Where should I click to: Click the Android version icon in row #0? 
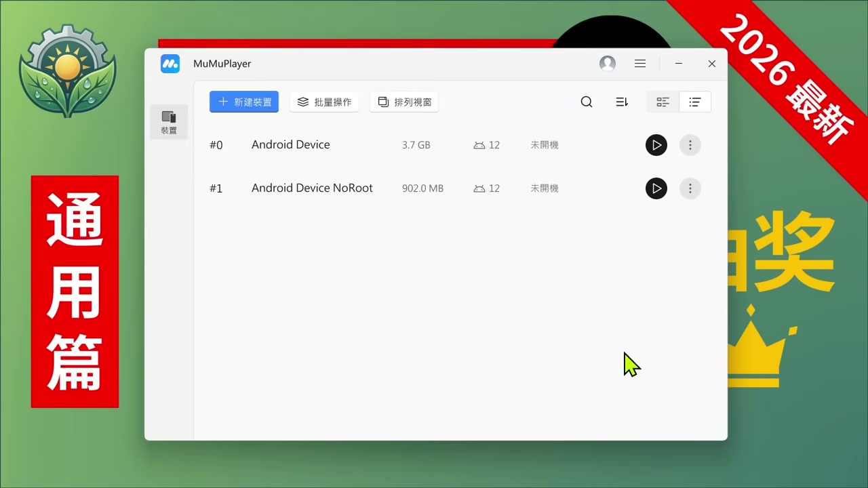click(x=479, y=145)
